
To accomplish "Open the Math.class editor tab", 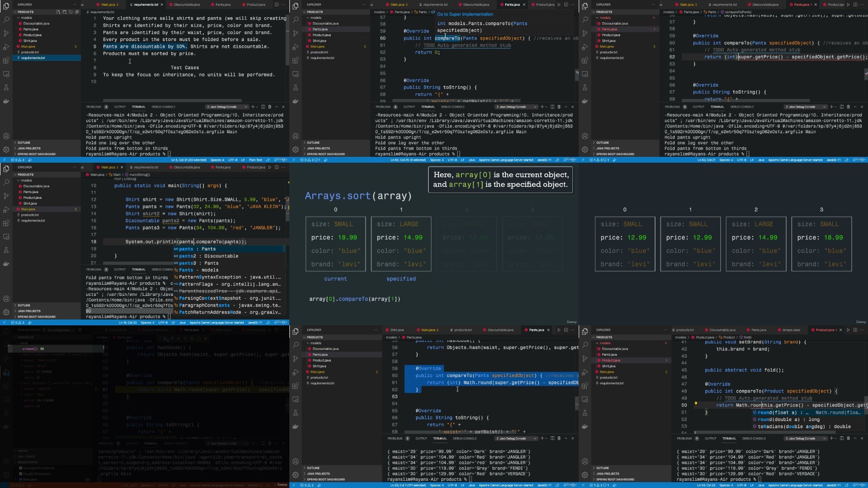I will point(223,330).
